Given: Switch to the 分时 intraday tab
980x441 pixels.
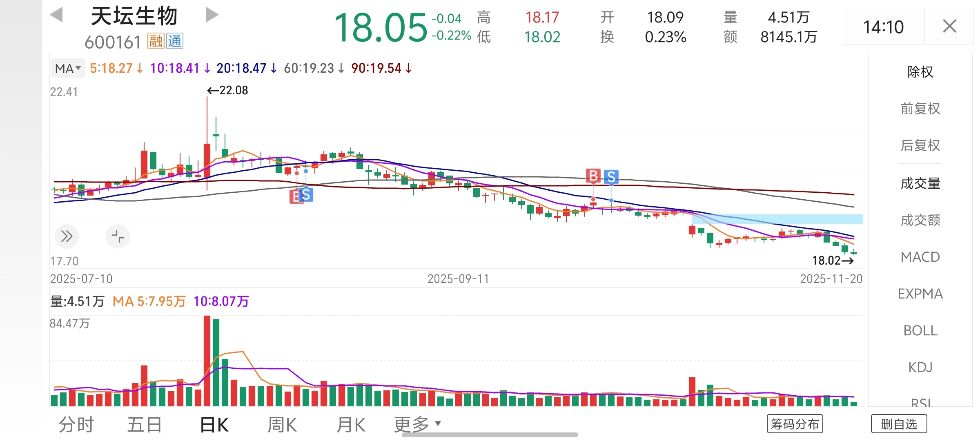Looking at the screenshot, I should pyautogui.click(x=76, y=425).
